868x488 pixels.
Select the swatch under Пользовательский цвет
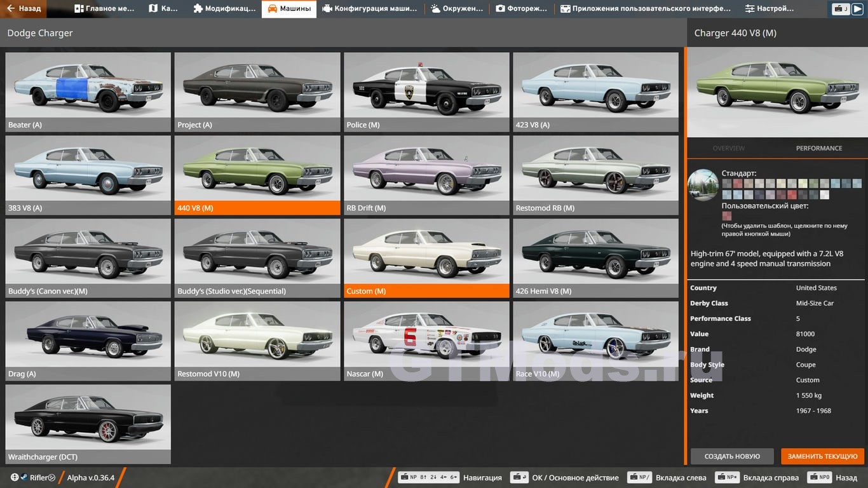727,216
